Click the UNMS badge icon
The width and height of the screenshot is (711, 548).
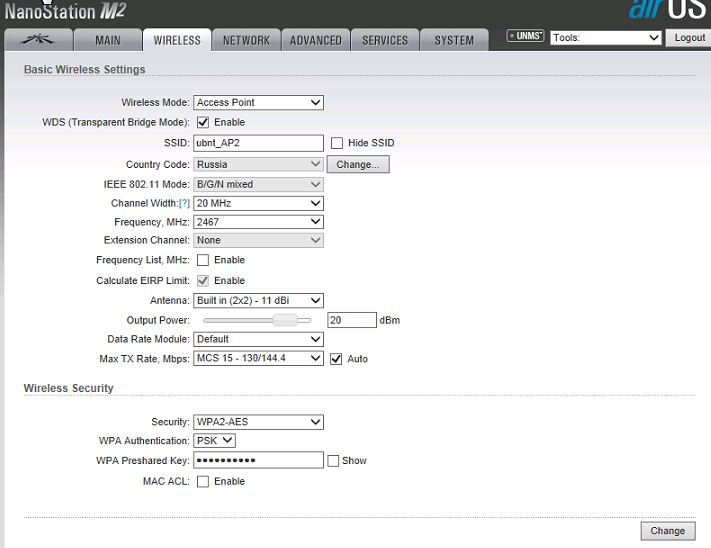point(525,37)
